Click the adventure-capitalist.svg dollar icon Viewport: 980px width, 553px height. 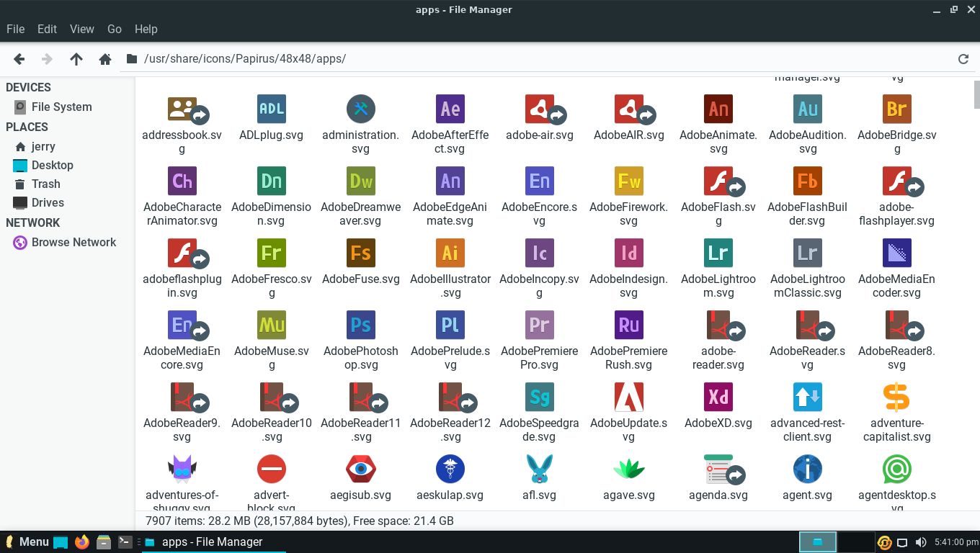click(896, 397)
